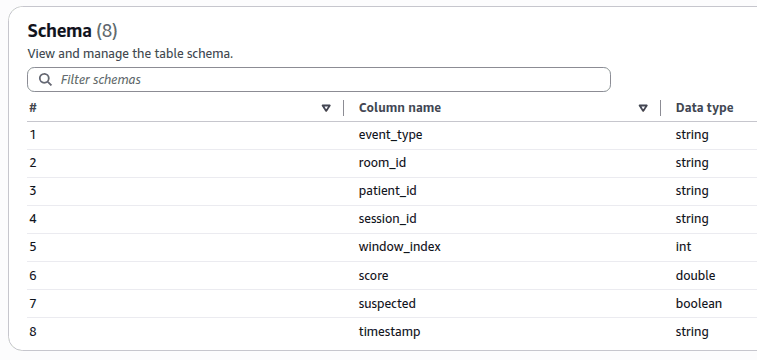The height and width of the screenshot is (360, 757).
Task: Sort by the Column name arrow
Action: (x=643, y=108)
